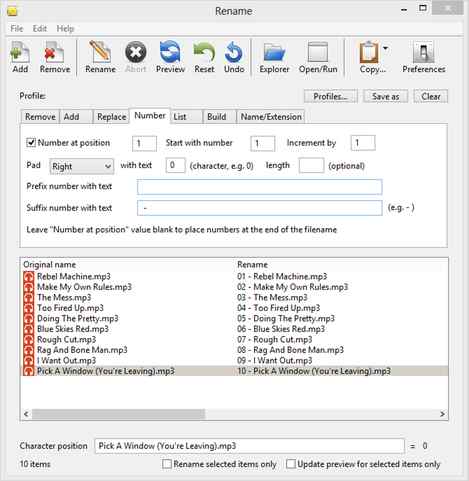Screen dimensions: 469x481
Task: Click renamed entry 07 - Rough Cut.mp3
Action: click(x=275, y=340)
